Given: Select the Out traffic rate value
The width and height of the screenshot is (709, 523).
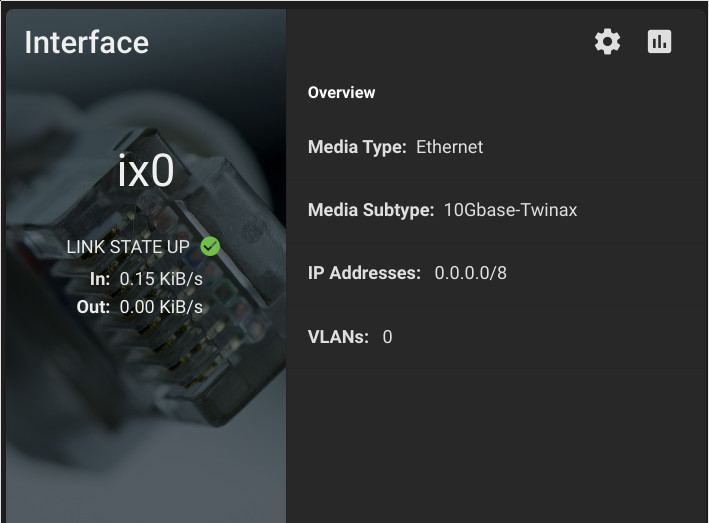Looking at the screenshot, I should click(161, 307).
